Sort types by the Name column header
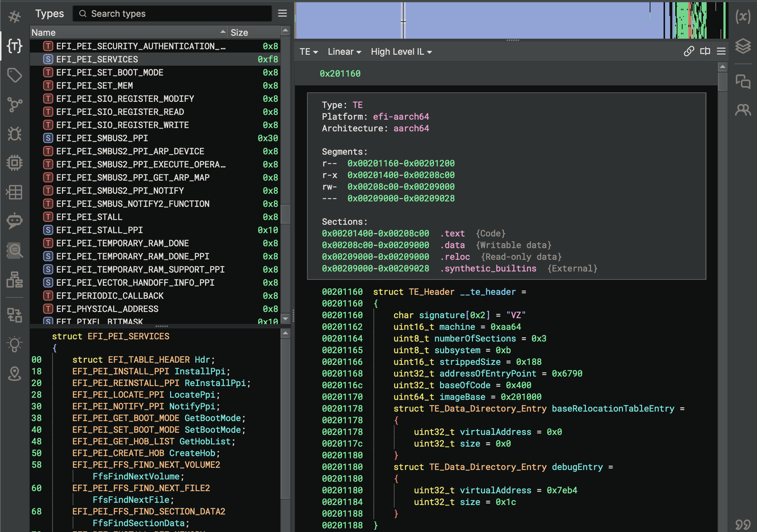757x532 pixels. [x=128, y=32]
